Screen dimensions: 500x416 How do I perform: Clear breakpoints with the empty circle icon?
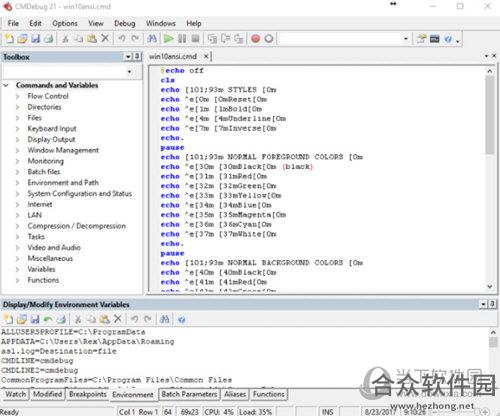pos(269,39)
